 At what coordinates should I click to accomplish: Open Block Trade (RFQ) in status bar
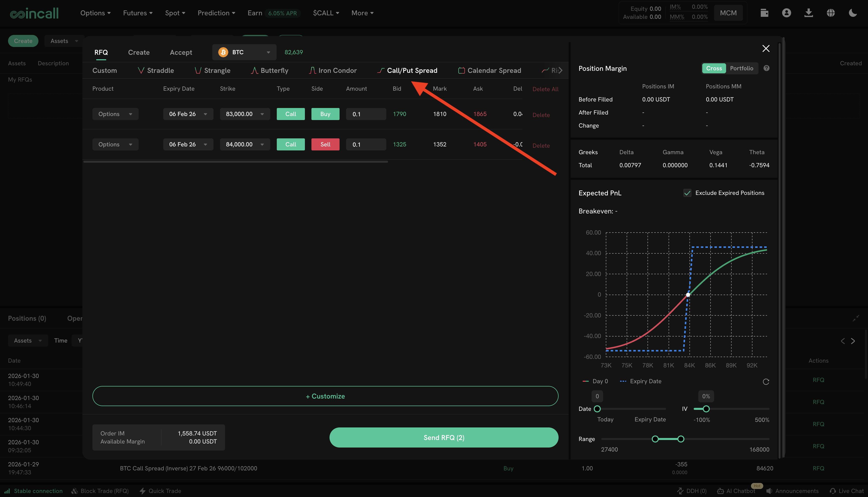coord(100,491)
